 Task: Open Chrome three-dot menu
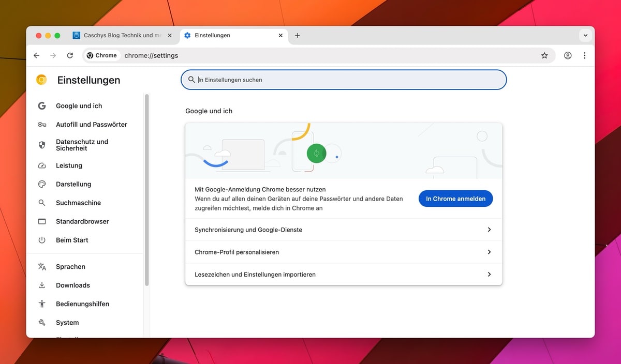(x=585, y=55)
